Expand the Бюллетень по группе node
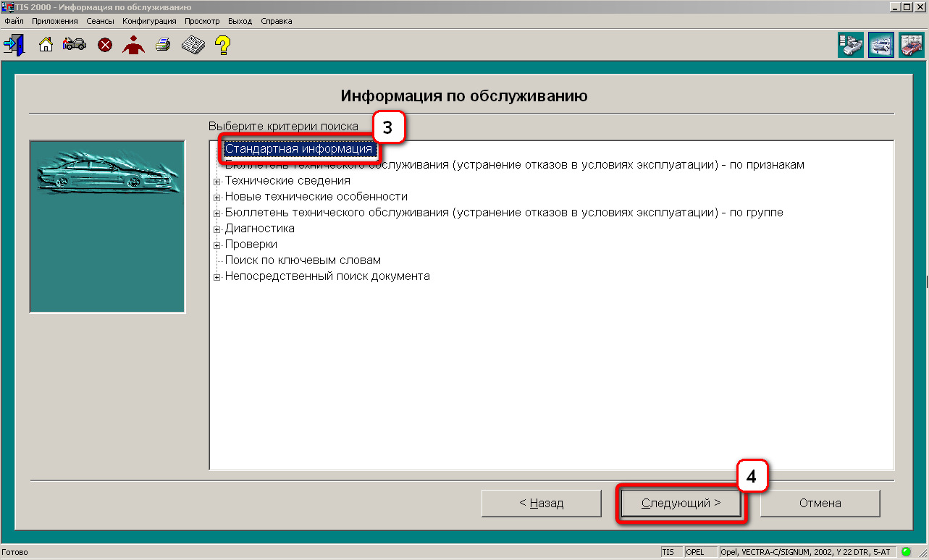 [217, 213]
